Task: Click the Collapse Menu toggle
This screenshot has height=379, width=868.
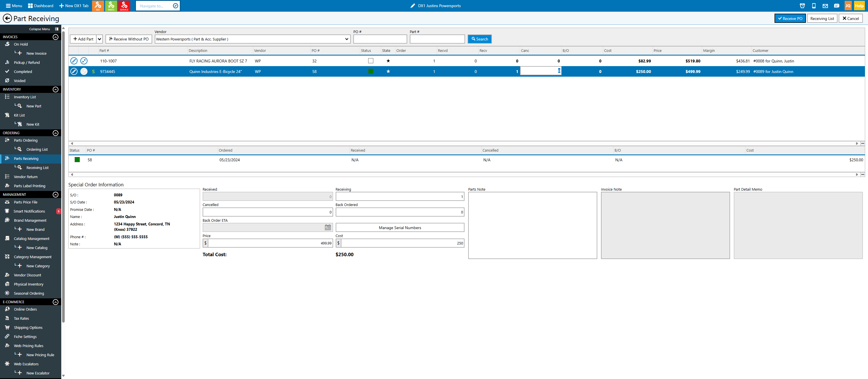Action: click(x=44, y=29)
